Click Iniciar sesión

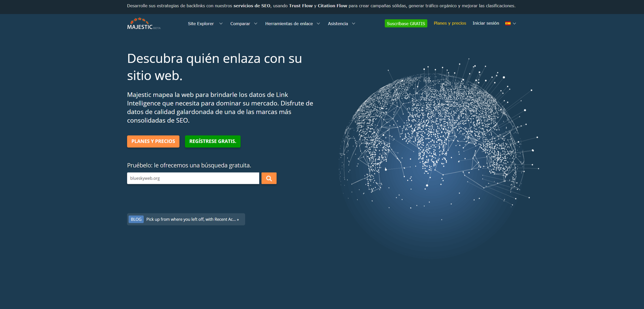pyautogui.click(x=486, y=23)
